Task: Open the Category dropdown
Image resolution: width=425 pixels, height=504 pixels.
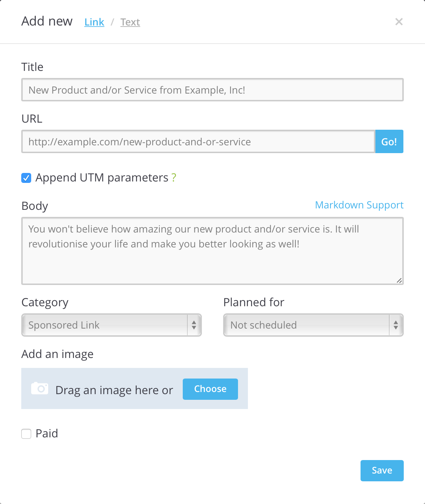Action: click(x=106, y=325)
